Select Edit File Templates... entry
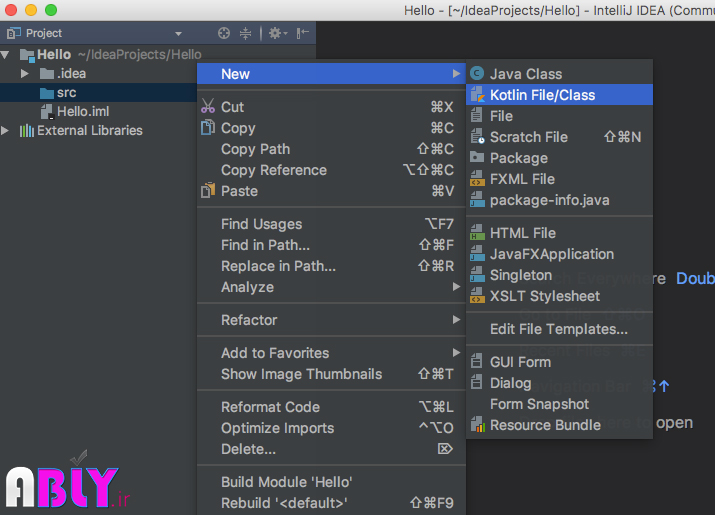715x515 pixels. tap(560, 329)
